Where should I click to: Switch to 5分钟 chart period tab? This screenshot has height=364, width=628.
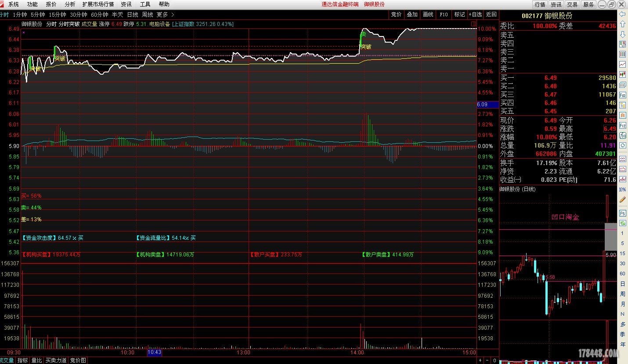pyautogui.click(x=38, y=14)
